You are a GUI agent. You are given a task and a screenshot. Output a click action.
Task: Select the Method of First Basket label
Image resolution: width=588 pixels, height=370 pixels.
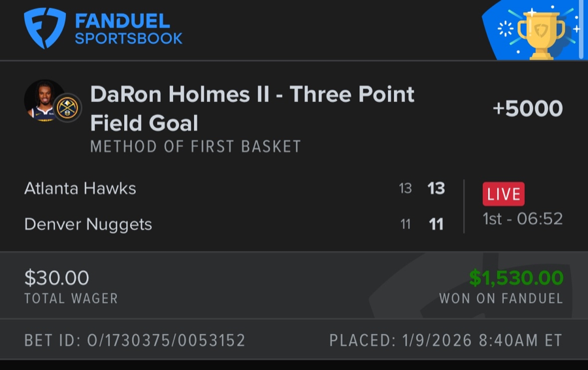point(195,146)
